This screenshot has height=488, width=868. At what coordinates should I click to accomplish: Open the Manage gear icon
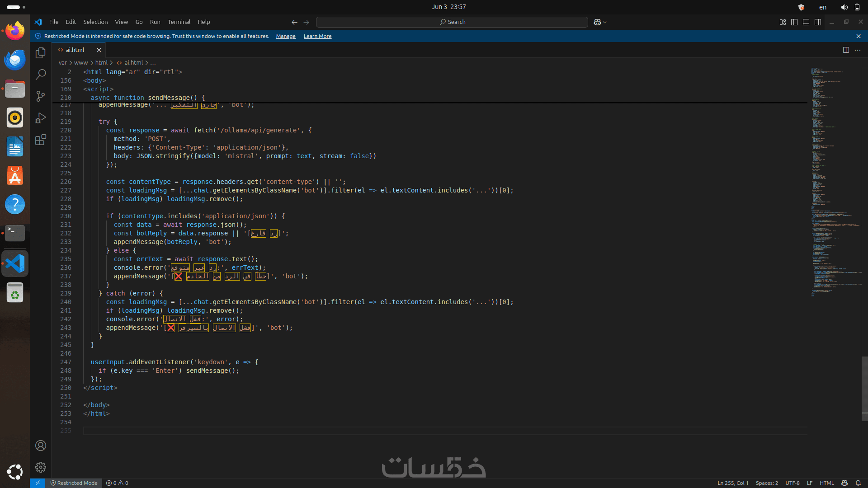41,467
